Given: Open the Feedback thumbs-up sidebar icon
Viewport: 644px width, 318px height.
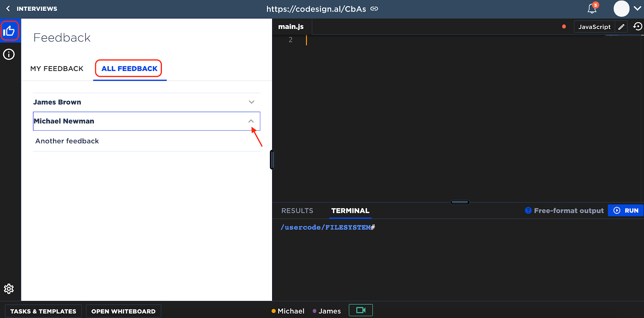Looking at the screenshot, I should click(x=9, y=31).
